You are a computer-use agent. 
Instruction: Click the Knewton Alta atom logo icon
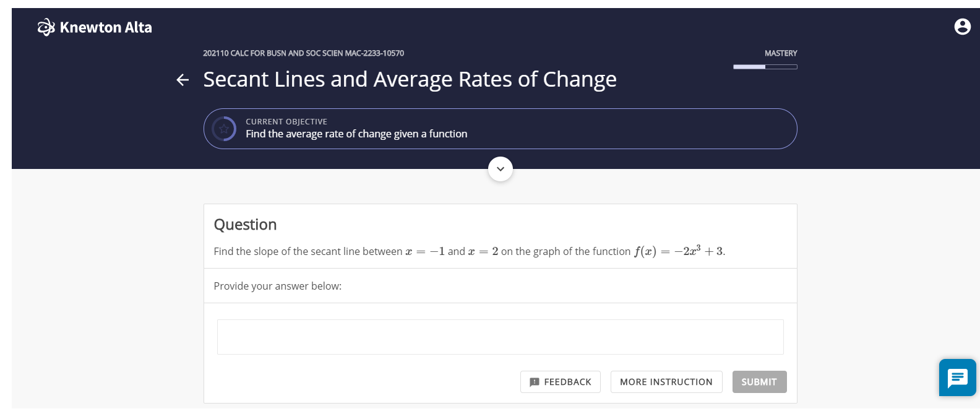tap(46, 27)
